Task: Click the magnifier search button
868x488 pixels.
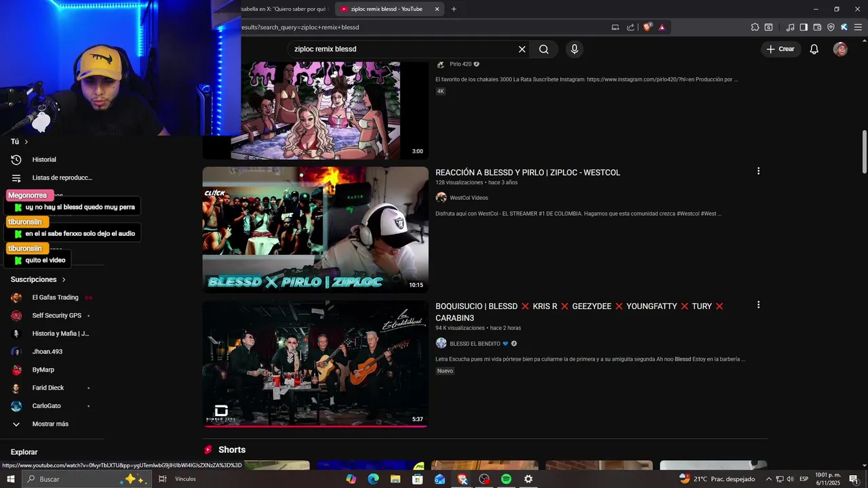Action: (544, 49)
